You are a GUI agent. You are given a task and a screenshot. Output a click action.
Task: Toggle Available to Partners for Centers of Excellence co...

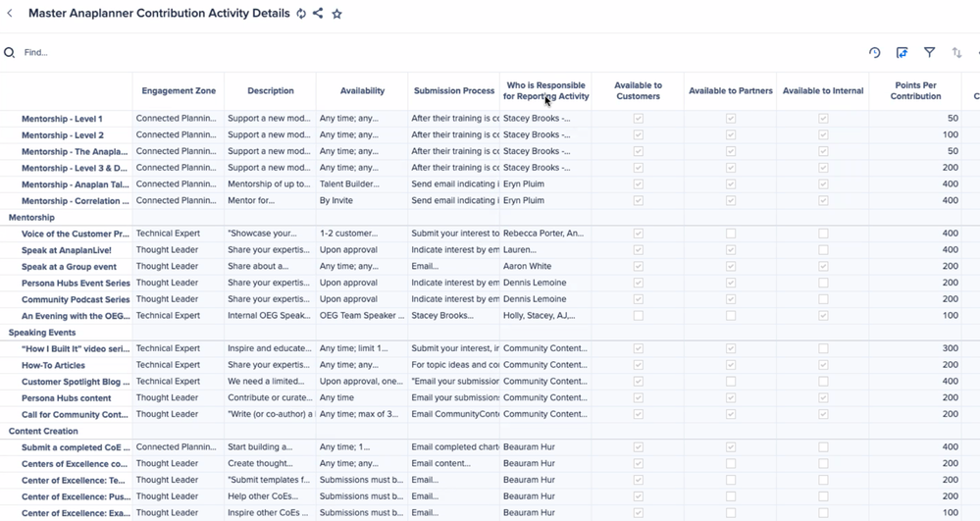coord(731,463)
